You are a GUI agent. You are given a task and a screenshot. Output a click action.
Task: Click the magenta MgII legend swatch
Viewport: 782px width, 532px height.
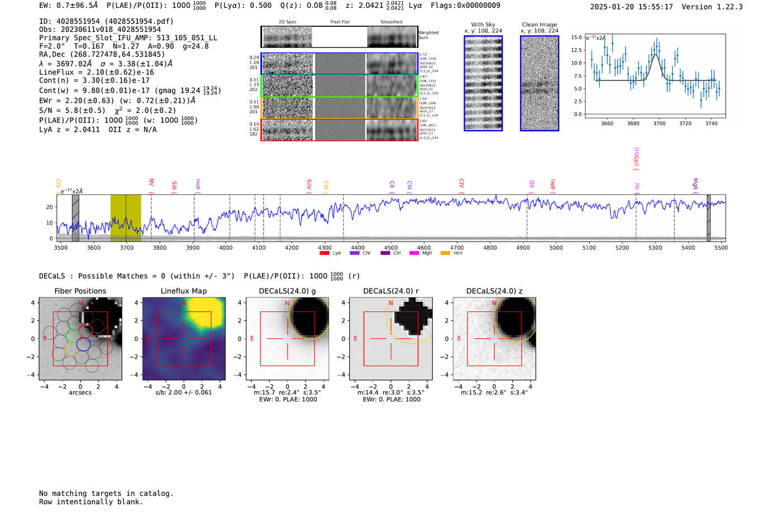point(414,253)
